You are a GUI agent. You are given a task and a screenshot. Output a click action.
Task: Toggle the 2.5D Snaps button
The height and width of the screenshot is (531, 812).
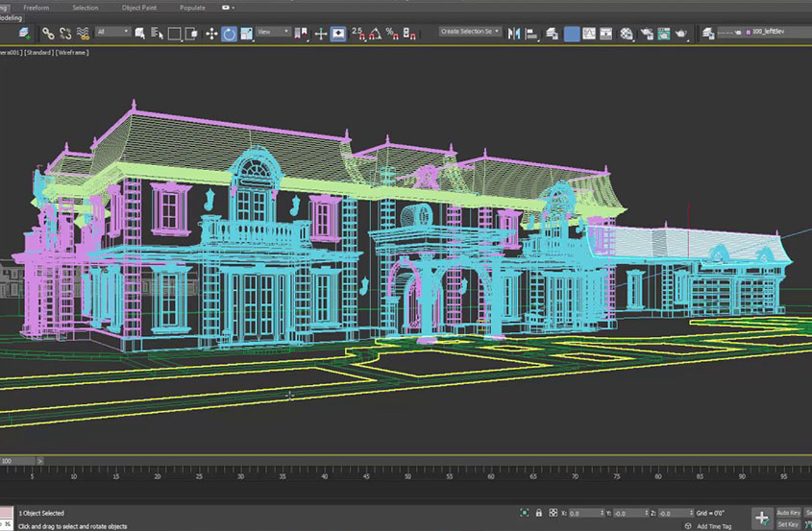[358, 34]
